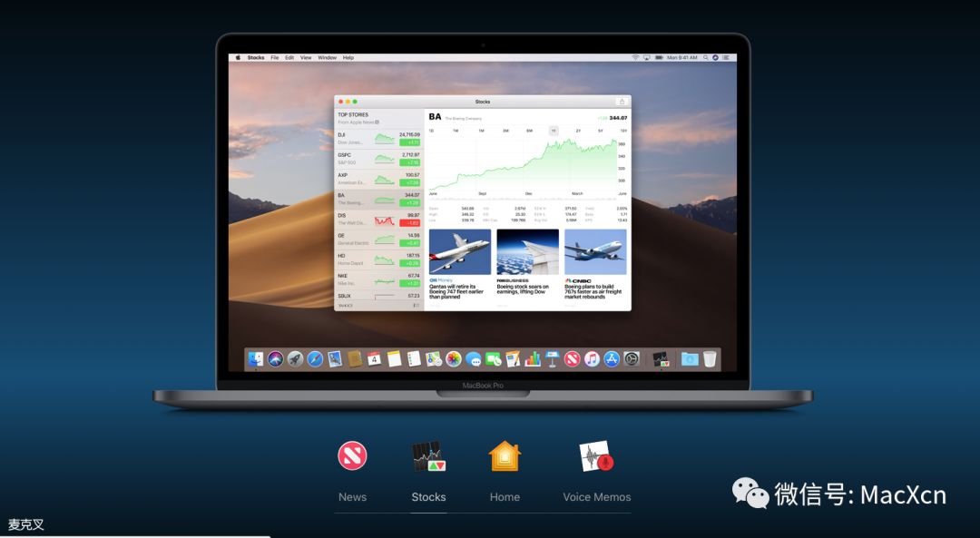
Task: Click Stocks app icon in the Dock
Action: click(661, 358)
